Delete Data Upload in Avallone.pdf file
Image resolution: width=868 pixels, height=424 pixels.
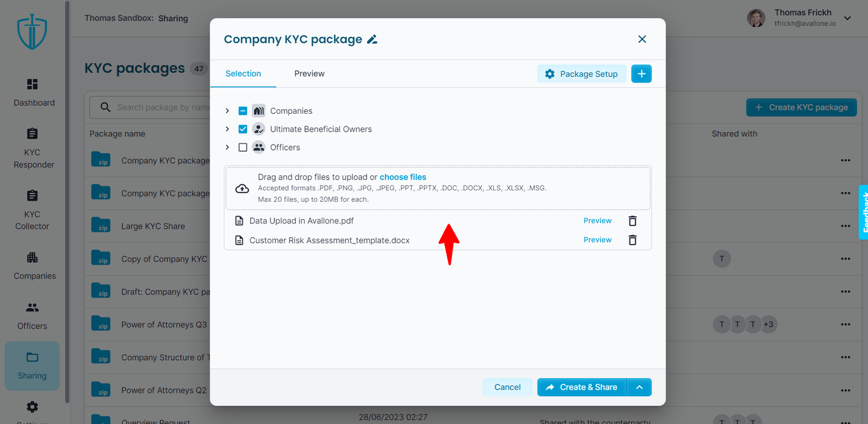click(632, 220)
